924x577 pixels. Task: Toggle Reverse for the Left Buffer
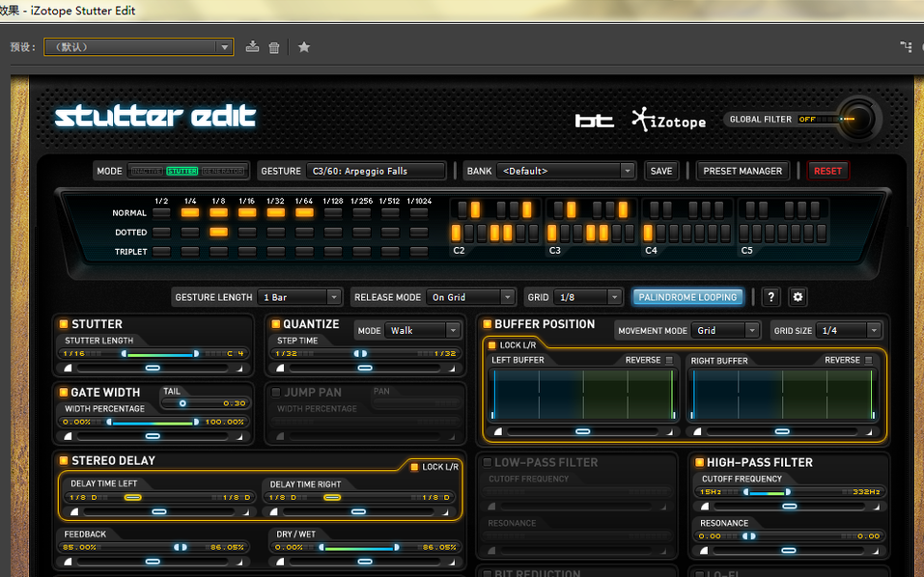click(x=669, y=360)
